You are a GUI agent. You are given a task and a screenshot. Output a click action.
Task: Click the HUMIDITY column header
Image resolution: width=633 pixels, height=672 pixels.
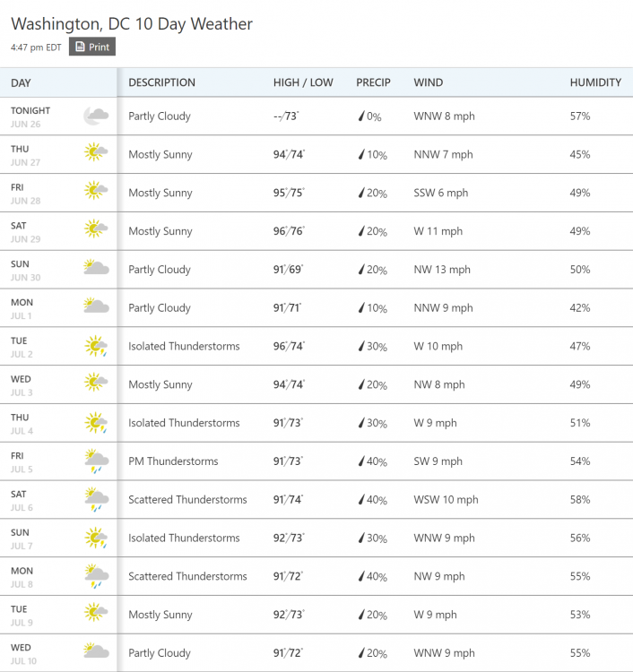(x=595, y=82)
